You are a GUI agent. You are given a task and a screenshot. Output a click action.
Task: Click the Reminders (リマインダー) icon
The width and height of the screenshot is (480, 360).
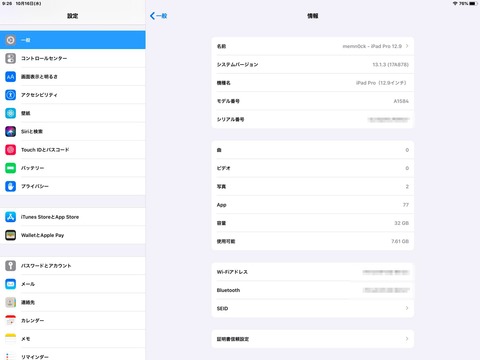pyautogui.click(x=10, y=356)
